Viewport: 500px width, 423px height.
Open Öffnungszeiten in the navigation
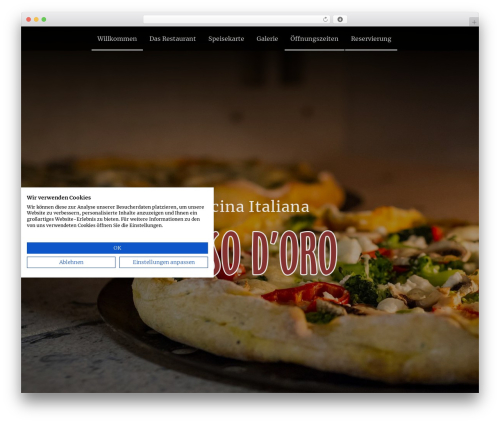pyautogui.click(x=314, y=39)
